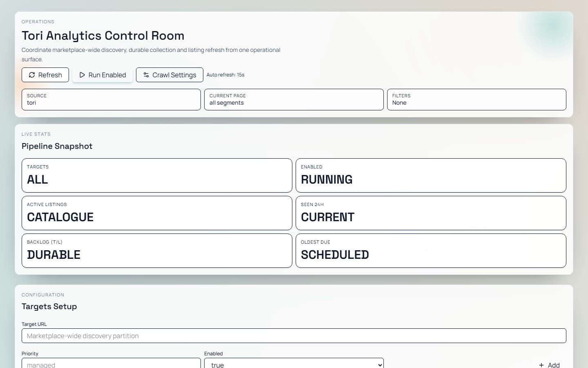The width and height of the screenshot is (588, 368).
Task: Open Crawl Settings
Action: (169, 75)
